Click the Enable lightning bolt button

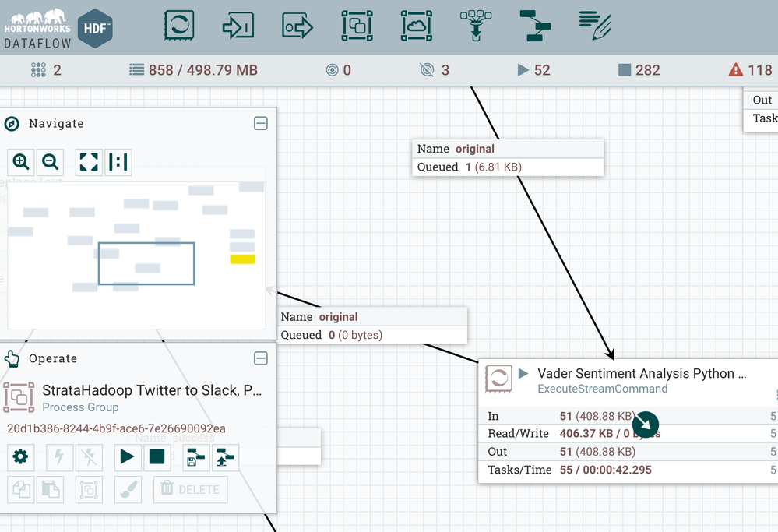(x=59, y=457)
